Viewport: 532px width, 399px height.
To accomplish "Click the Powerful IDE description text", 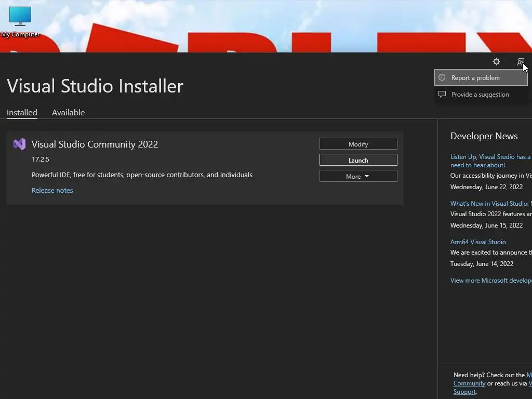I will click(142, 175).
